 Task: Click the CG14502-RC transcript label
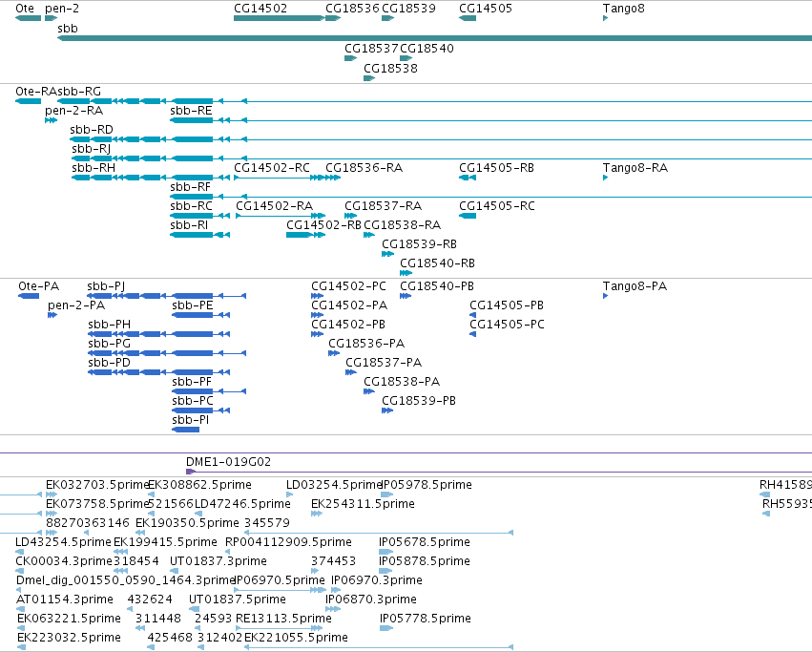272,168
